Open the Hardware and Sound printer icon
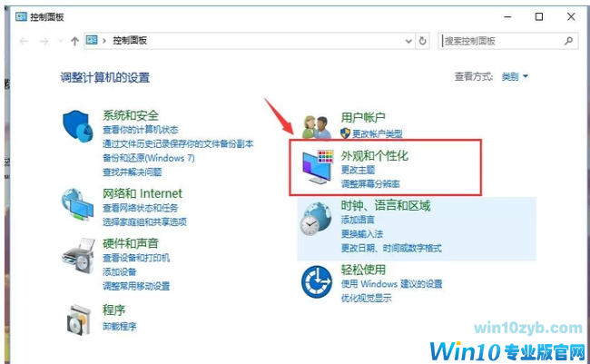The height and width of the screenshot is (364, 590). pos(78,255)
